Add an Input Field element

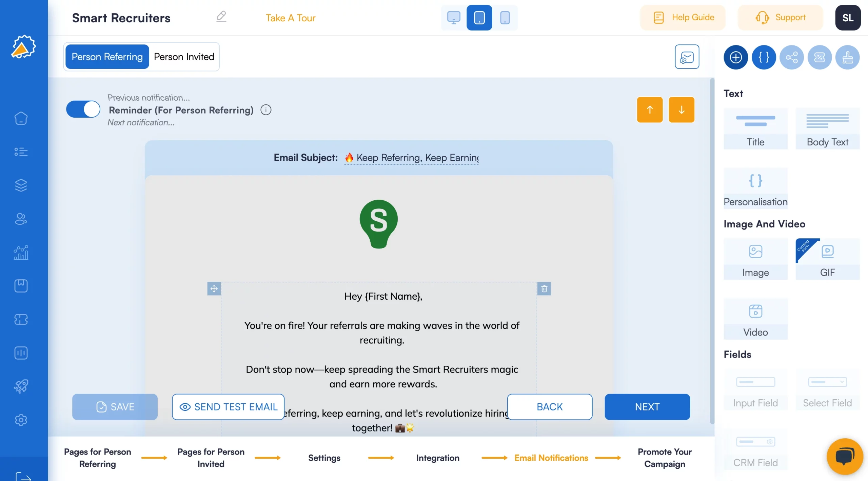tap(755, 390)
